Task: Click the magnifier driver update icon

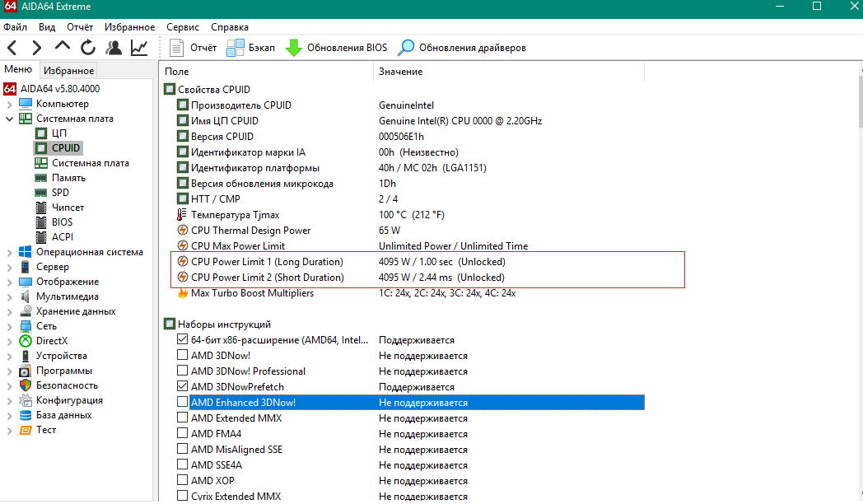Action: [406, 48]
